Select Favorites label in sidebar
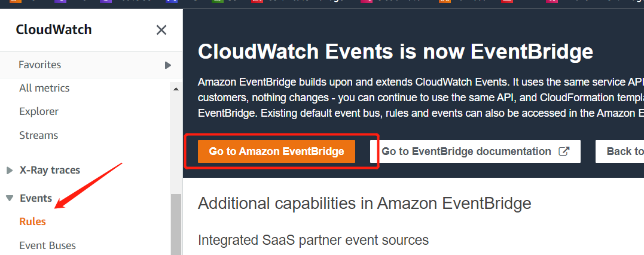The image size is (644, 255). [x=40, y=65]
